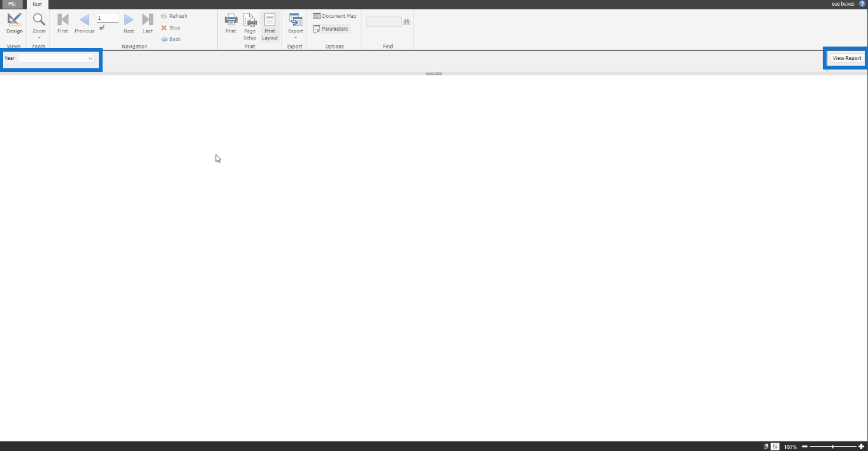Viewport: 868px width, 451px height.
Task: Click the page number field
Action: [x=108, y=18]
